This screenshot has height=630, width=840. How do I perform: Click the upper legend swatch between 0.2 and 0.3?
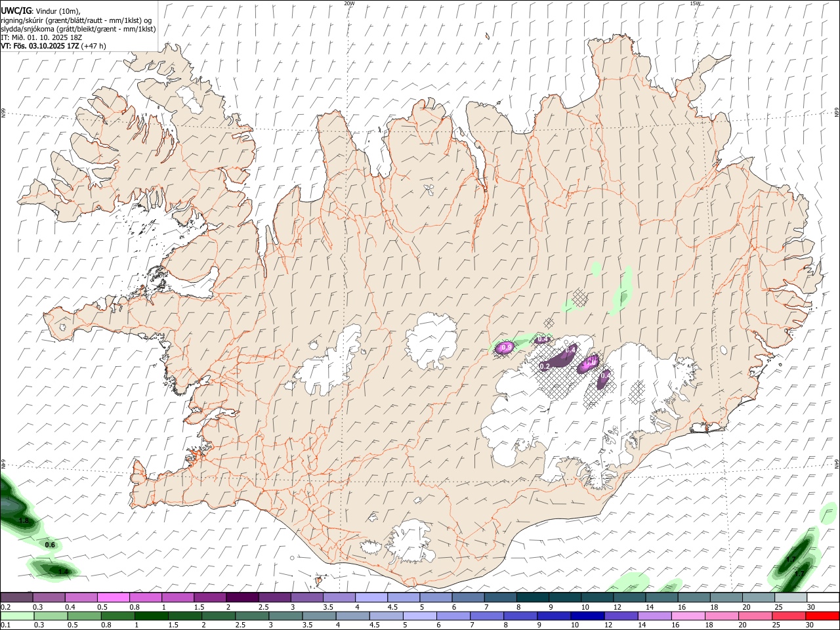click(x=16, y=597)
